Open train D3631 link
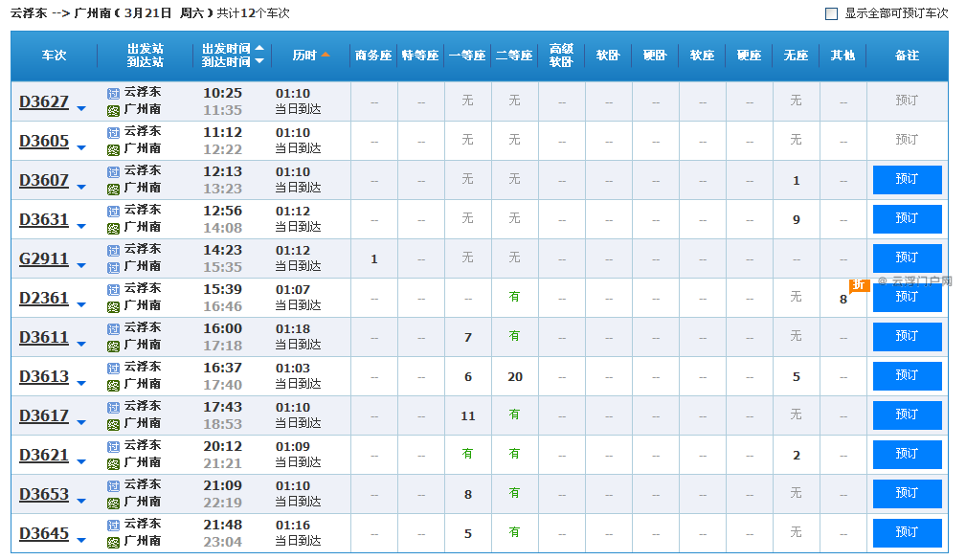The width and height of the screenshot is (966, 560). 44,220
